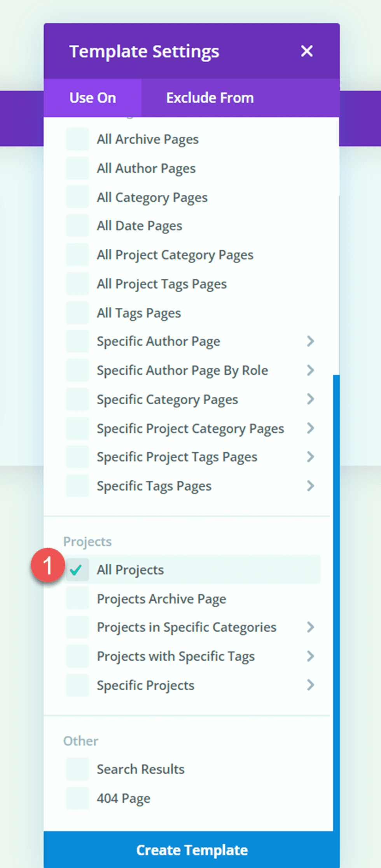Select the 'Projects Archive Page' label

161,599
